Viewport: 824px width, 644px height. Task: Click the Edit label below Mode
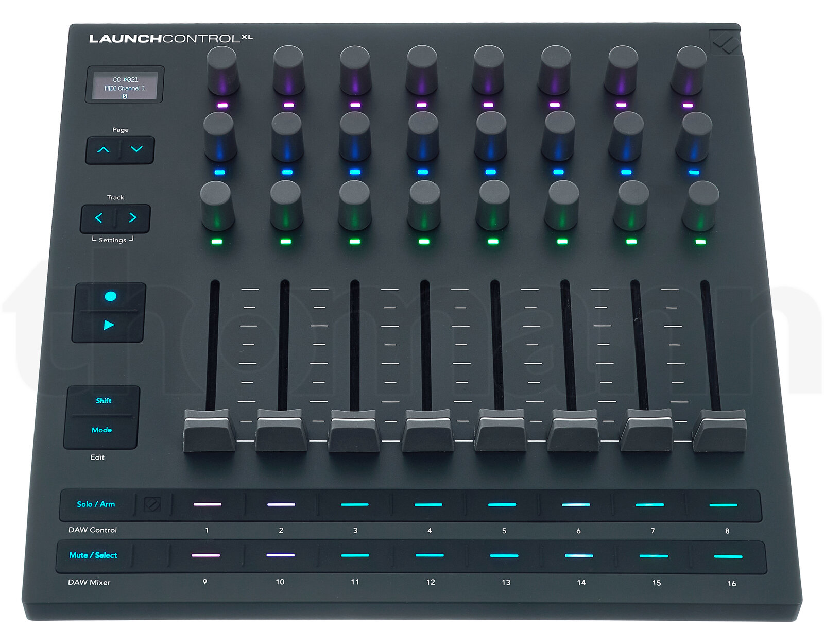[97, 457]
